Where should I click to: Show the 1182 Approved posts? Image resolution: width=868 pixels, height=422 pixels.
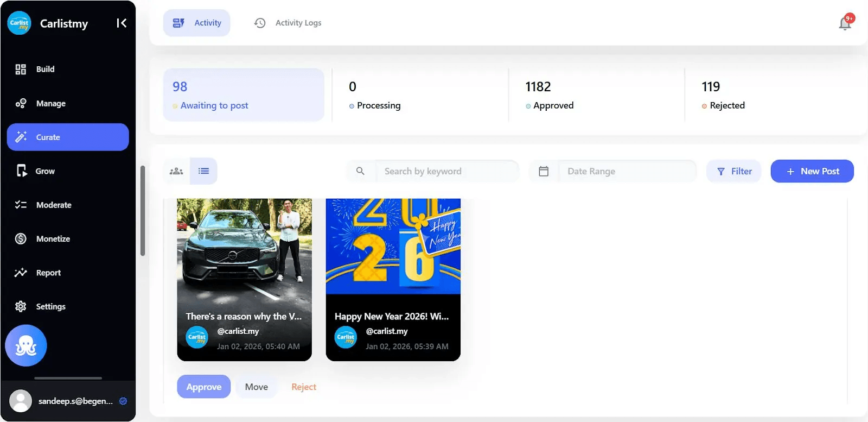[x=596, y=95]
